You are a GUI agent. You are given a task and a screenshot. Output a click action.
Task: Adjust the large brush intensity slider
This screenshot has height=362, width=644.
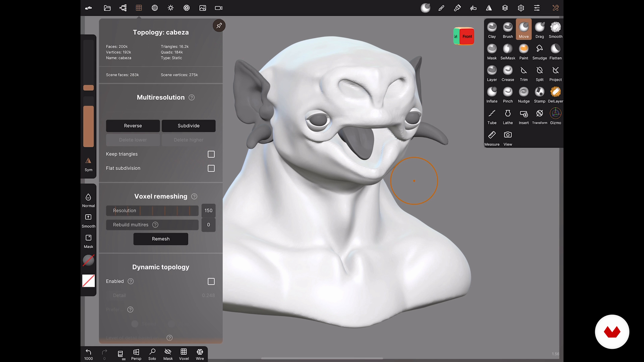[x=88, y=122]
